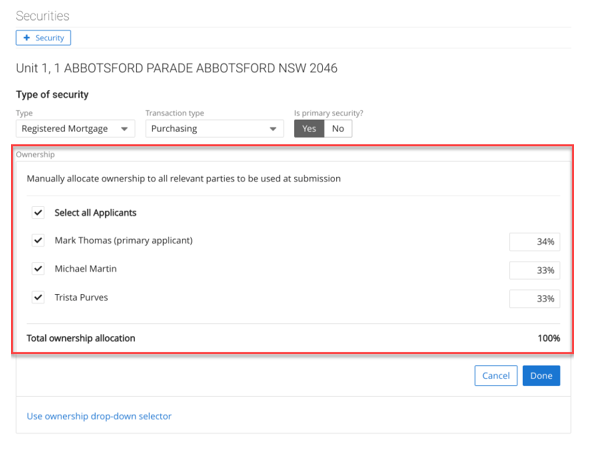Uncheck Mark Thomas primary applicant checkbox

38,241
